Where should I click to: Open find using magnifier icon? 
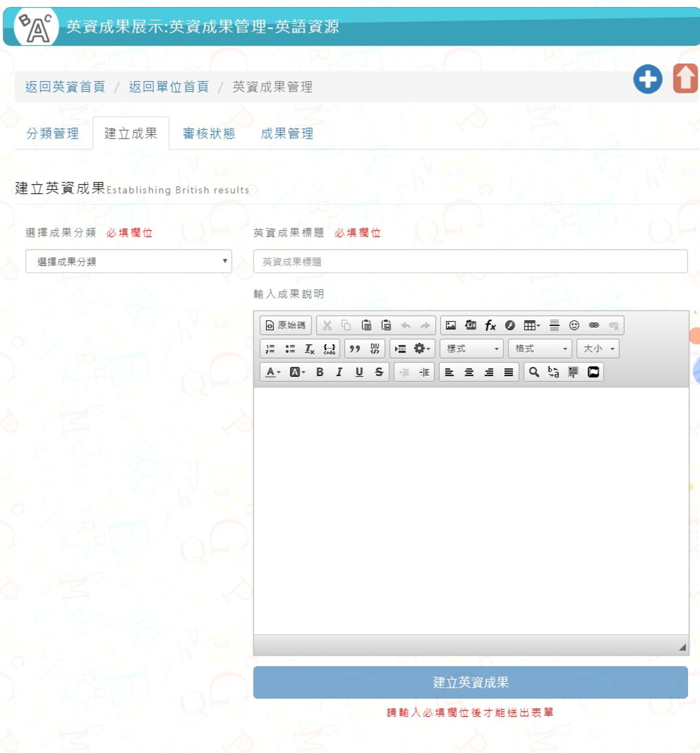(534, 372)
